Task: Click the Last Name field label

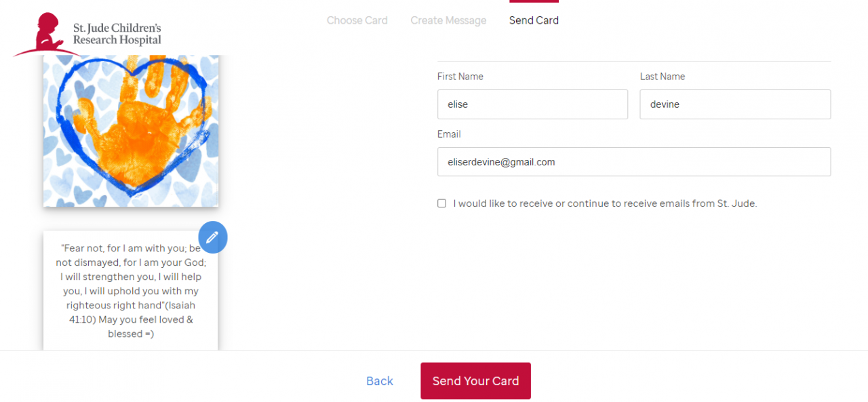Action: click(x=662, y=77)
